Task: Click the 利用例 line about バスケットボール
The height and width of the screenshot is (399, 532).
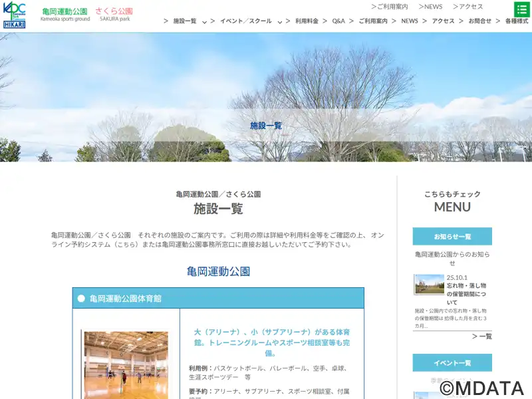Action: coord(268,372)
